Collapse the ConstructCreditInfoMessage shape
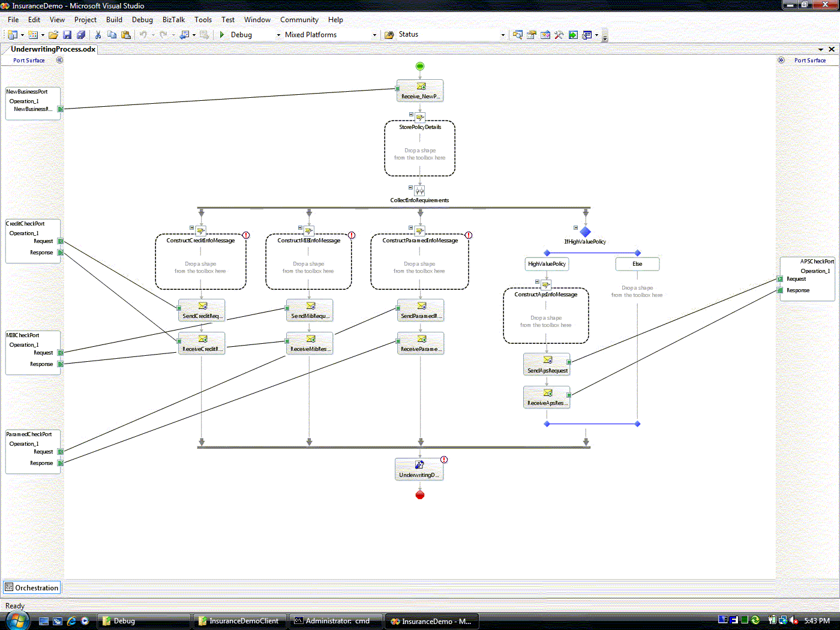The width and height of the screenshot is (840, 630). click(x=192, y=227)
